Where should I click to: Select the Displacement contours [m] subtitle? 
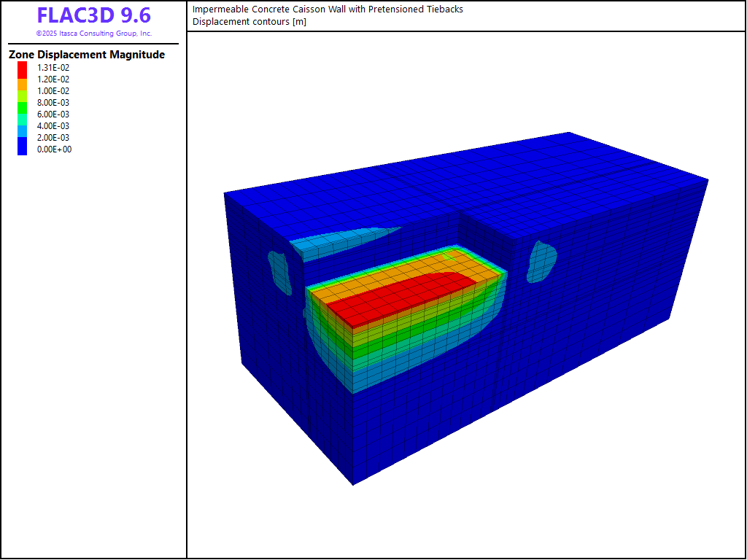[x=249, y=21]
